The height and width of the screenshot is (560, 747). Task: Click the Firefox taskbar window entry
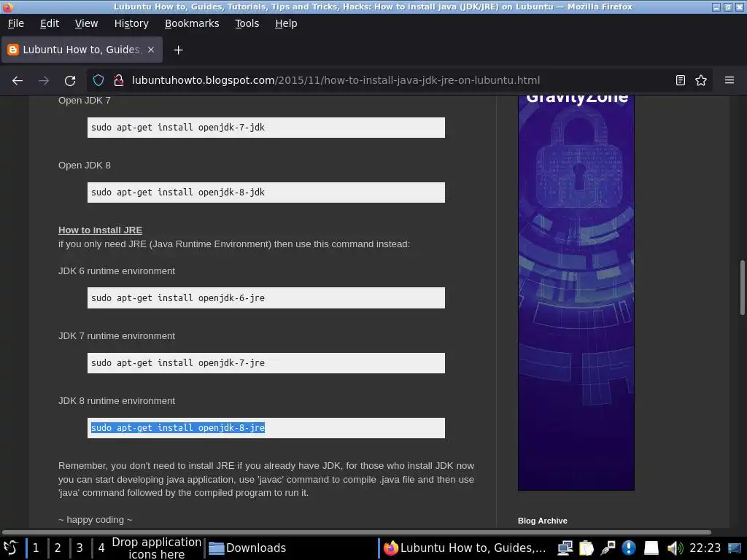465,548
